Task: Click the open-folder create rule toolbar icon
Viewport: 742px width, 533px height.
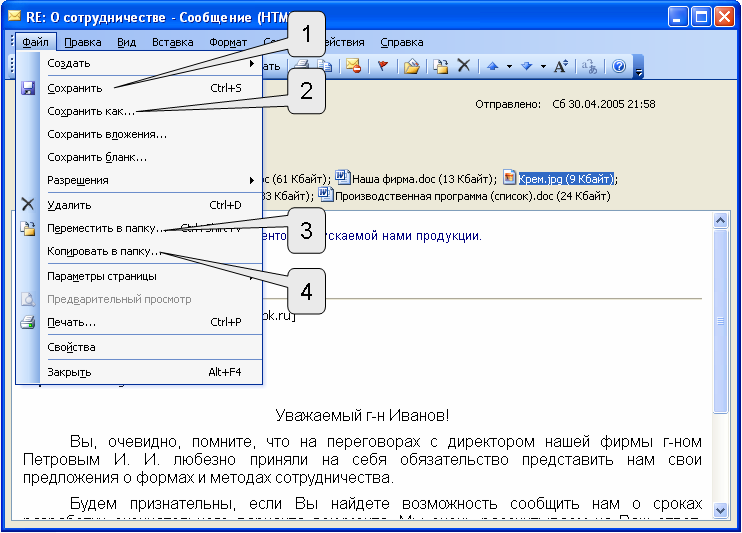Action: [412, 66]
